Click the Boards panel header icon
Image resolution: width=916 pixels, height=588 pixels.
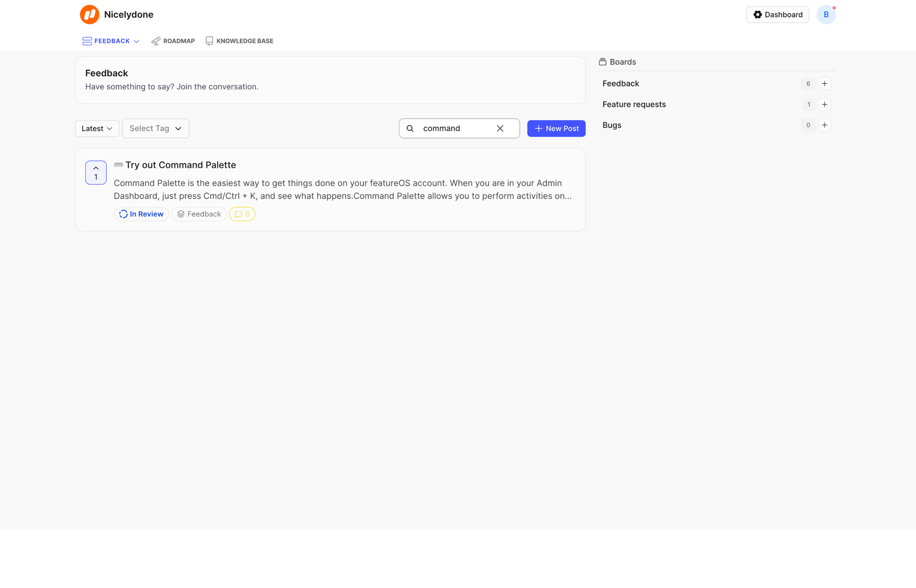602,62
